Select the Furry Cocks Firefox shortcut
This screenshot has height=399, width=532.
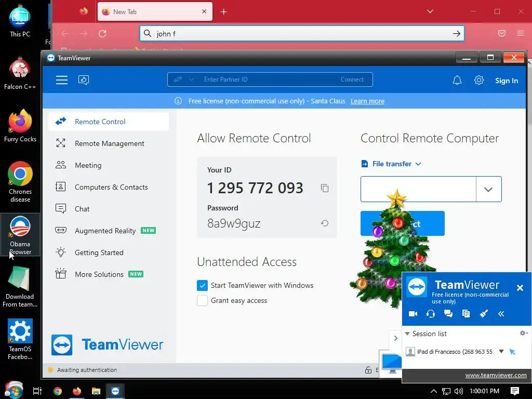pos(20,126)
